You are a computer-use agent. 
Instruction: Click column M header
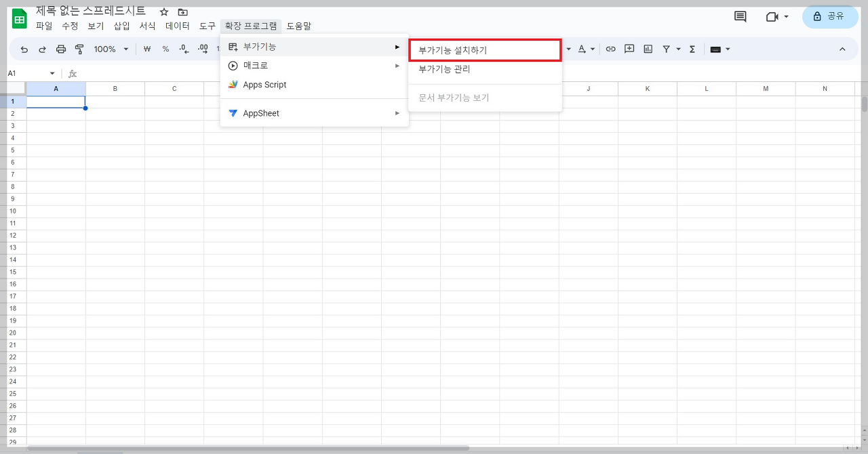click(x=766, y=89)
